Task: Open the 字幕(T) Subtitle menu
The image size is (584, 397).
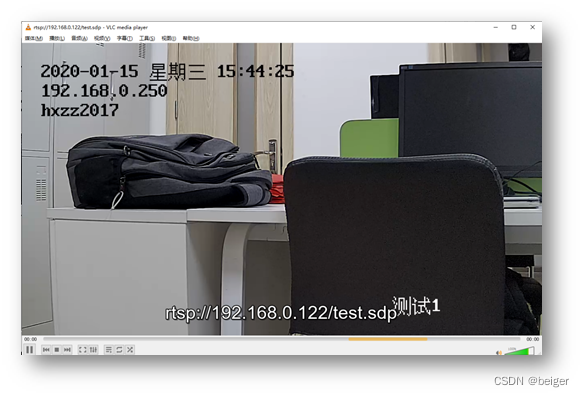Action: pos(124,38)
